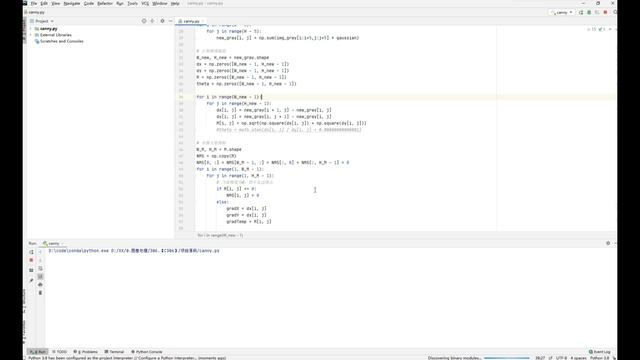Click Down the stack trace arrow

40,260
